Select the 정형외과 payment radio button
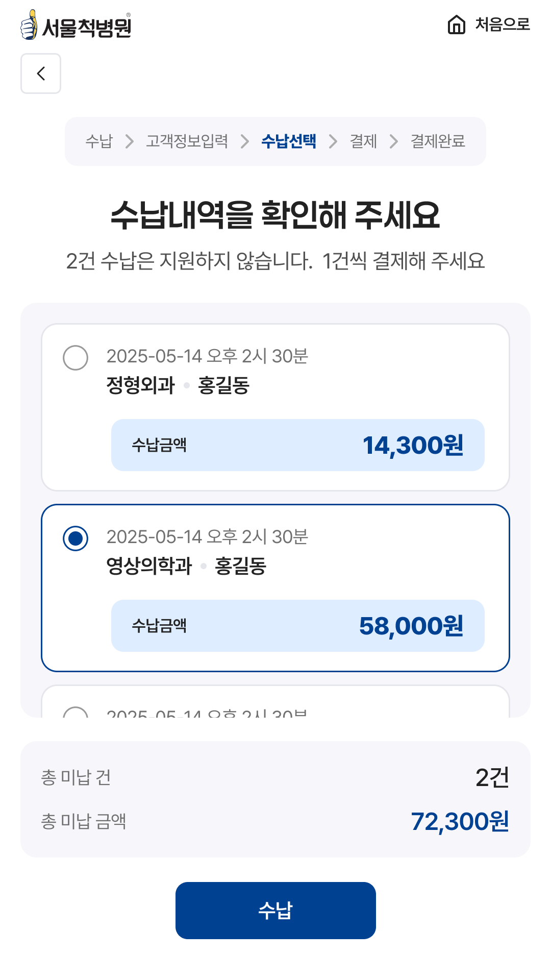The image size is (551, 980). 76,357
